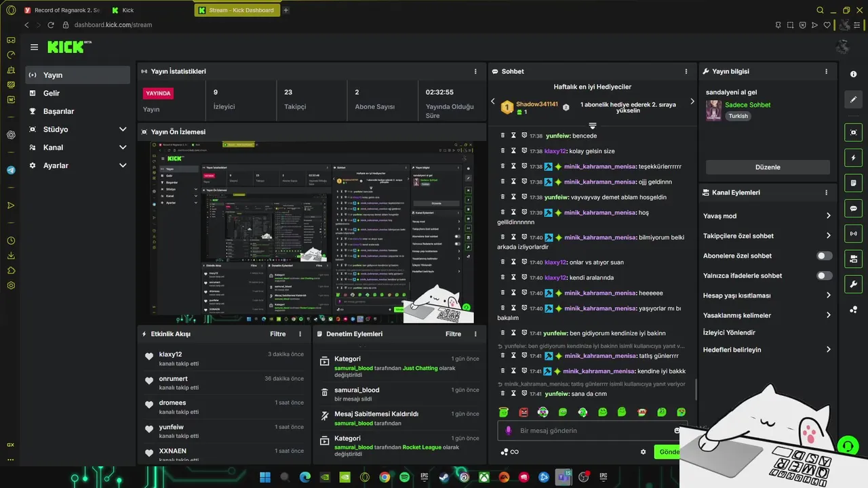Open Opera GX sidebar settings gear

point(11,285)
